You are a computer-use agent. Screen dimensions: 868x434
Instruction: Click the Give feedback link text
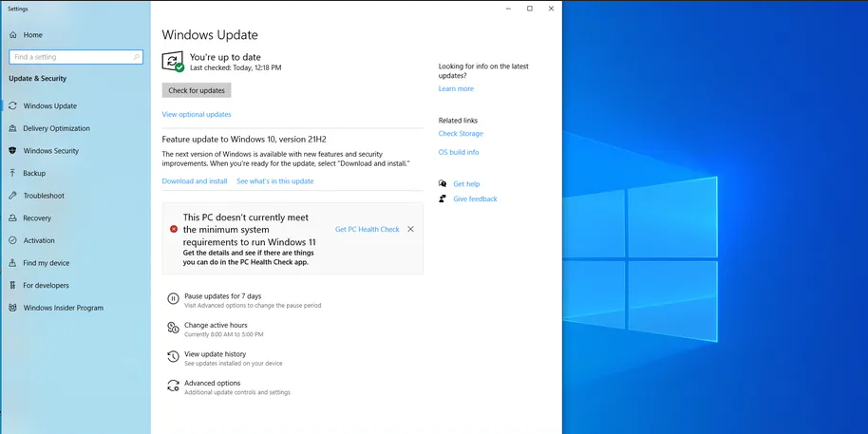click(x=475, y=198)
